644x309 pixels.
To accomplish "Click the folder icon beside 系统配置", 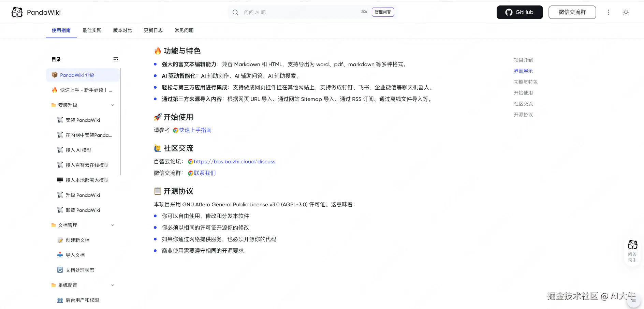I will 54,285.
